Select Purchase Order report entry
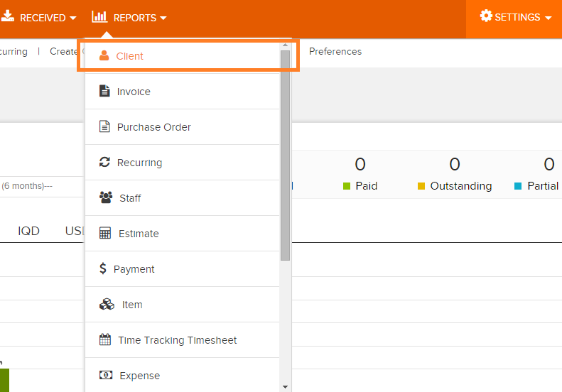 point(183,127)
